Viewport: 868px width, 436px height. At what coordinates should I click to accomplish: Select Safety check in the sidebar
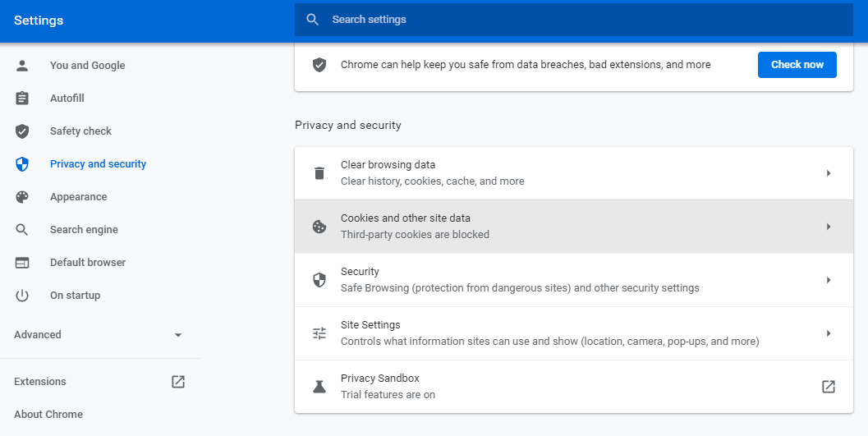tap(80, 131)
